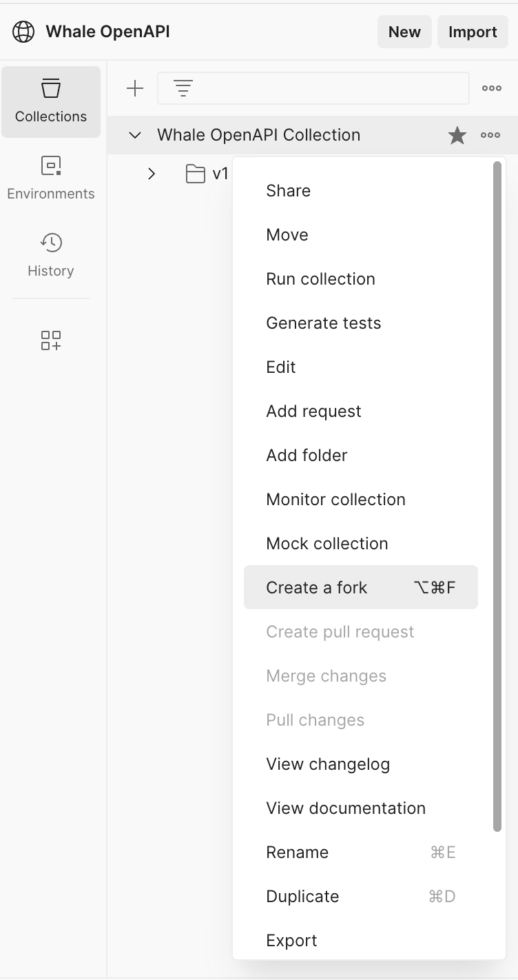
Task: Toggle favorite star on the collection
Action: tap(457, 135)
